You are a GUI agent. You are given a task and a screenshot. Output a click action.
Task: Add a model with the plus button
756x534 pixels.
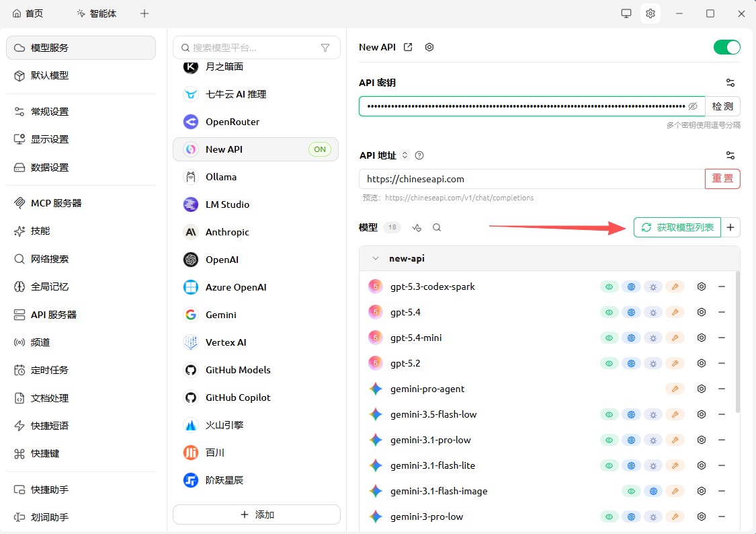(730, 227)
